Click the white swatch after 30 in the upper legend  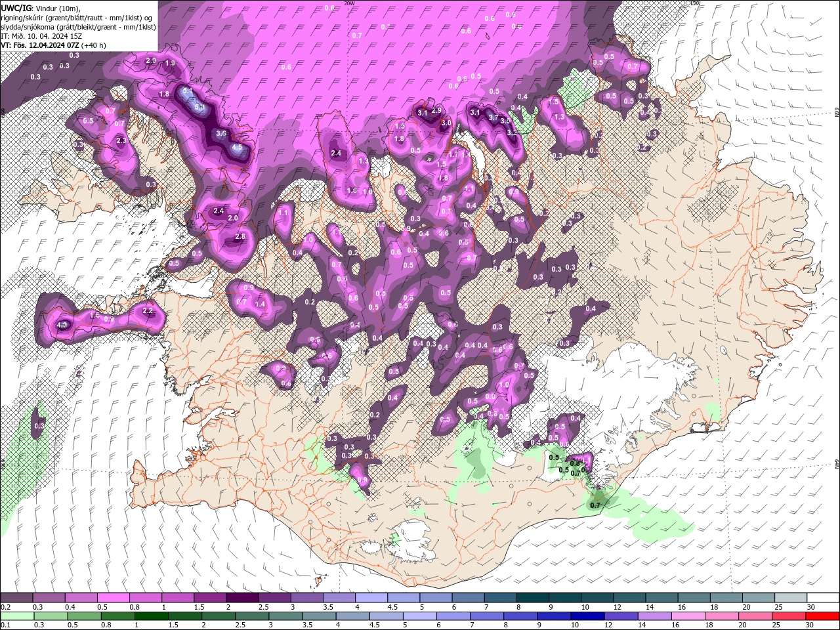click(824, 598)
